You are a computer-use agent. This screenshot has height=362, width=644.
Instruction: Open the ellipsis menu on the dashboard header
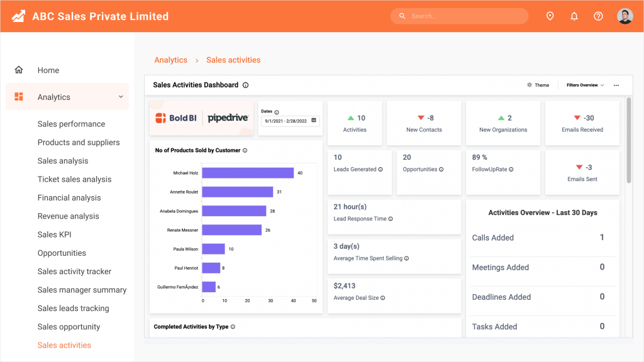[x=615, y=84]
